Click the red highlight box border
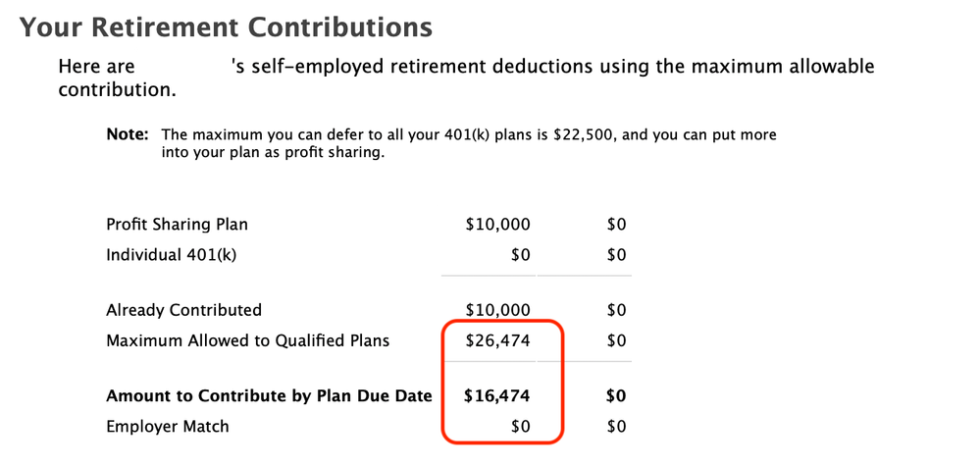 pyautogui.click(x=562, y=383)
